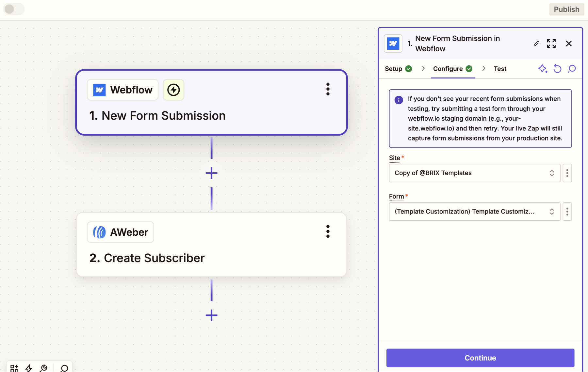Image resolution: width=588 pixels, height=372 pixels.
Task: Click the green check next to Configure
Action: [x=469, y=69]
